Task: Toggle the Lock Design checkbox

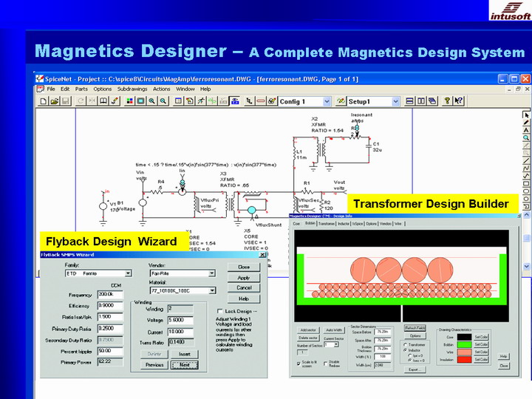Action: [x=220, y=311]
